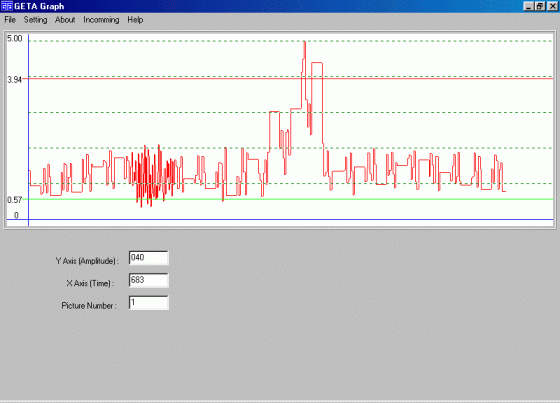Click the 0.57 axis label
The image size is (560, 403).
pos(15,200)
